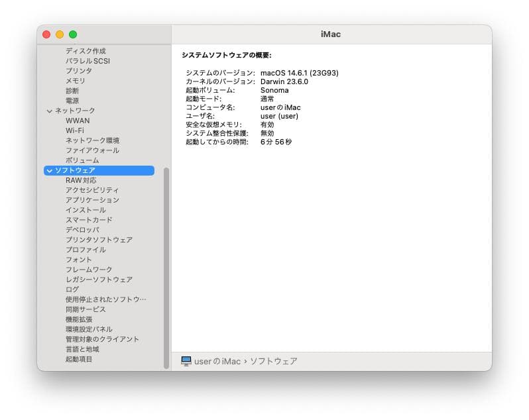Open レガシーソフトウェア entry
The image size is (529, 420).
(99, 280)
